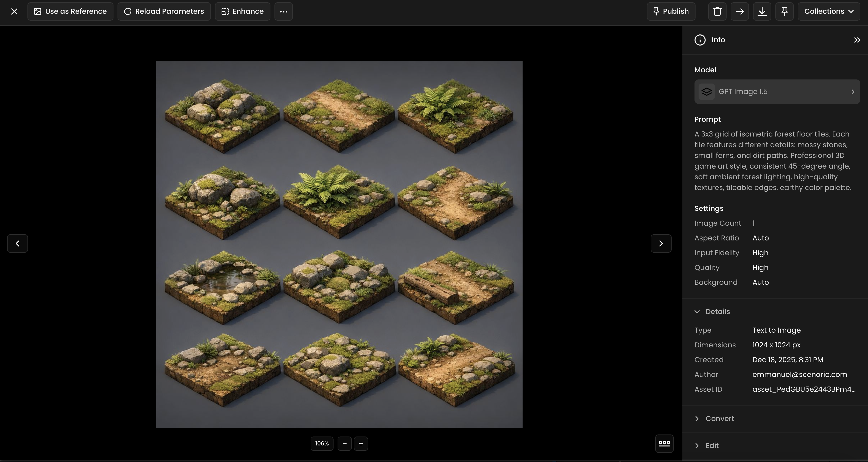Click the pin icon beside Collections
This screenshot has width=868, height=462.
point(784,11)
